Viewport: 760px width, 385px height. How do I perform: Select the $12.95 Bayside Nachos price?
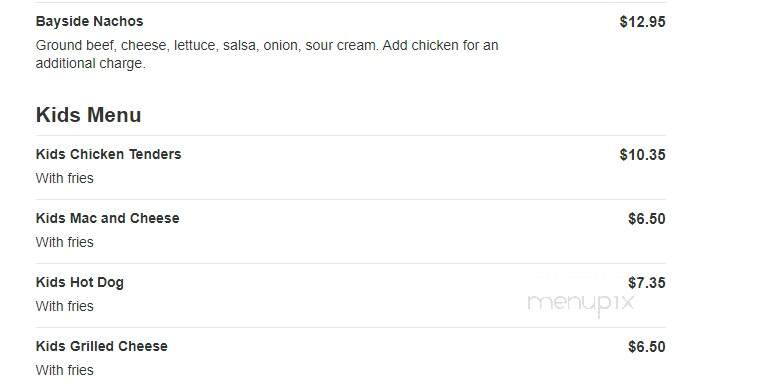pyautogui.click(x=642, y=22)
